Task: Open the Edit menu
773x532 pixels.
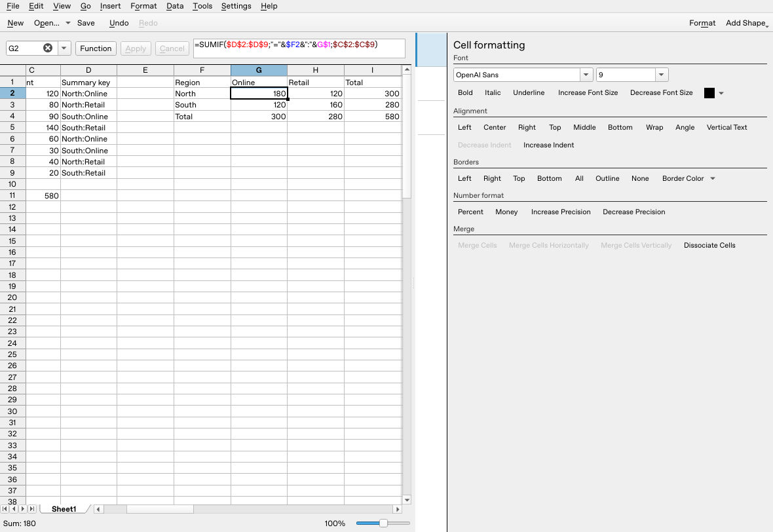Action: click(x=36, y=6)
